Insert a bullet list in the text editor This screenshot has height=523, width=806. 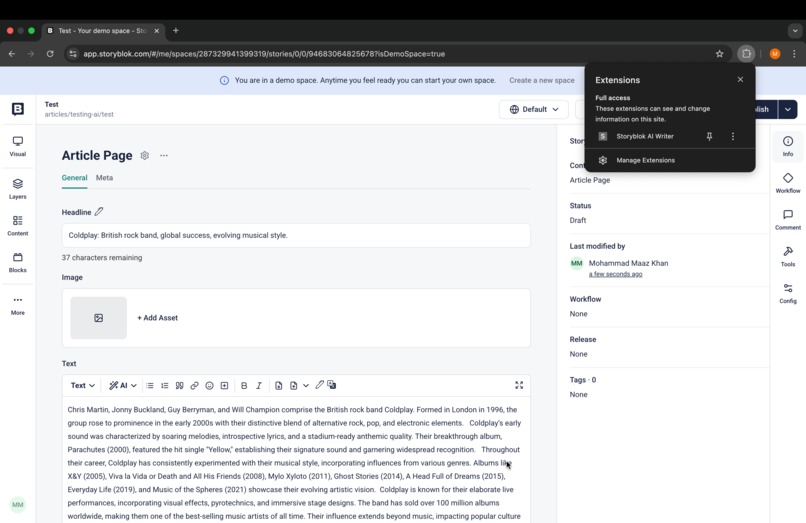point(150,385)
